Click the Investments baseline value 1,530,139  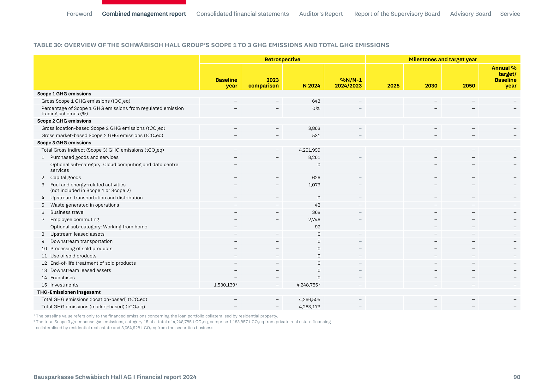tap(225, 285)
